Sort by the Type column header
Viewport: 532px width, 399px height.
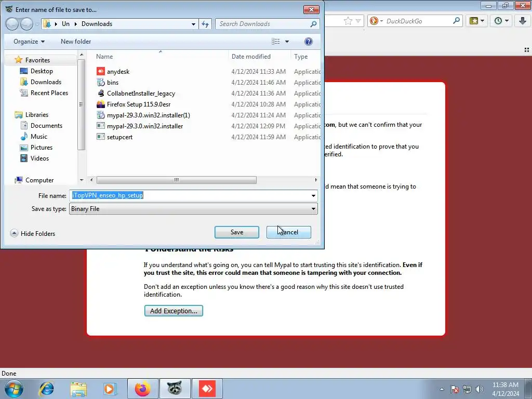point(301,57)
